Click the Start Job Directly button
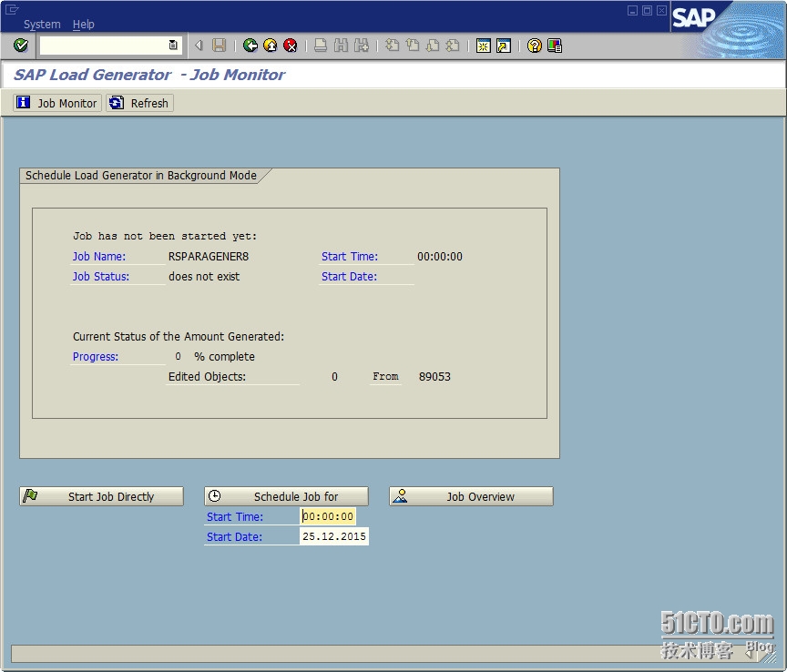 coord(101,496)
